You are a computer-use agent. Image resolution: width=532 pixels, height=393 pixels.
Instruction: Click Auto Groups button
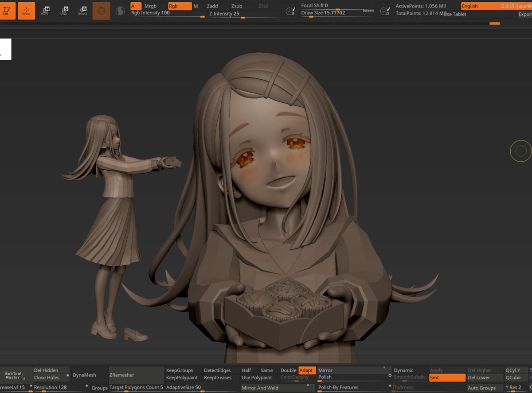point(485,388)
